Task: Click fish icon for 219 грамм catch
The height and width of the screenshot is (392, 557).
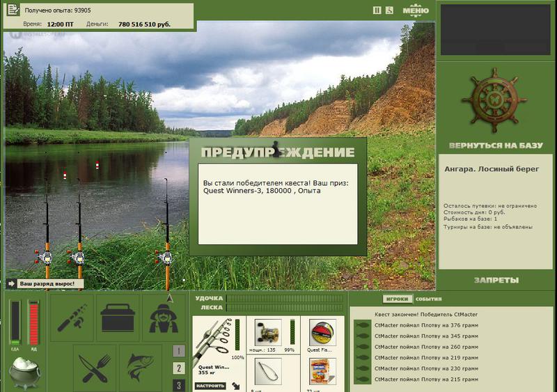Action: tap(363, 357)
